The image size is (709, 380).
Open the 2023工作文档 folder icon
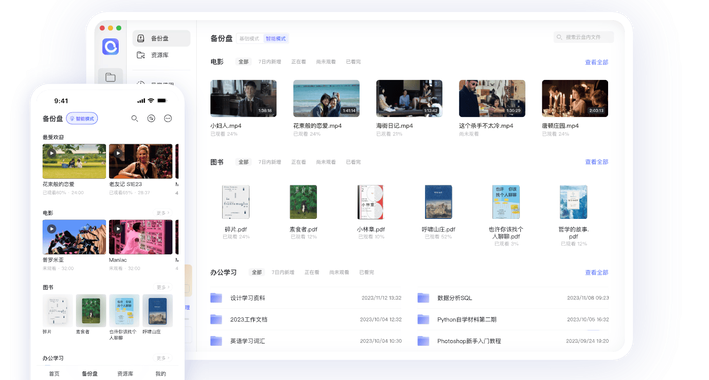coord(216,319)
